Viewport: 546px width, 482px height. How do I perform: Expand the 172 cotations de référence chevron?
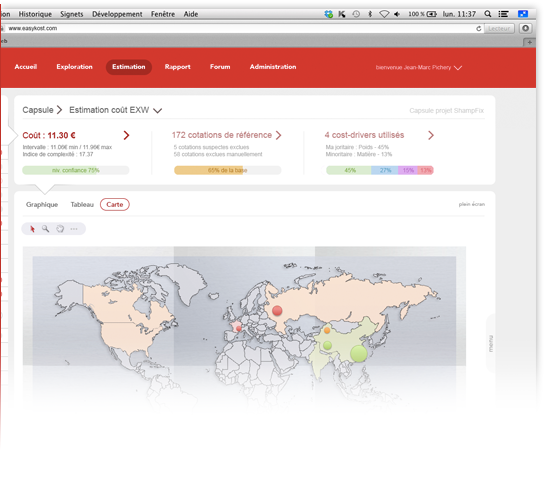278,135
